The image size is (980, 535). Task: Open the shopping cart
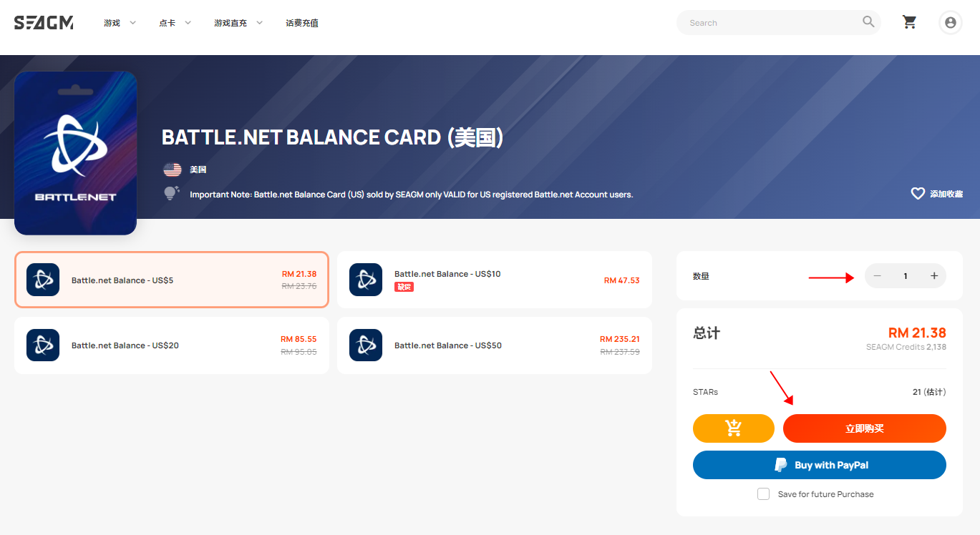(910, 22)
